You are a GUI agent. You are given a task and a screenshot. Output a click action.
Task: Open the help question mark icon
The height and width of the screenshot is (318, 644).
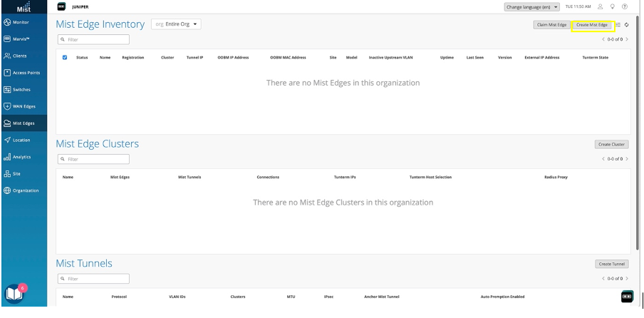click(625, 6)
